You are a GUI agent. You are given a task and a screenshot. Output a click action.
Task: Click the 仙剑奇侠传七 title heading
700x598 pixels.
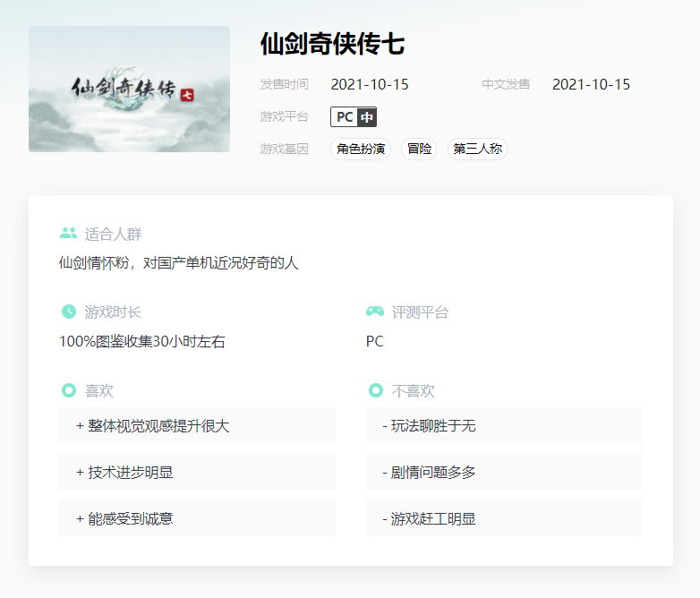333,44
